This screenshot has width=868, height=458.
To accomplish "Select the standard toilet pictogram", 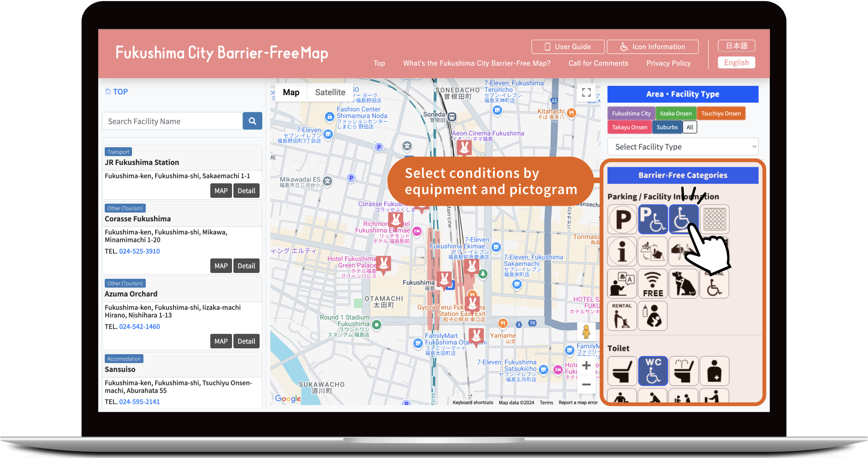I will [x=622, y=371].
